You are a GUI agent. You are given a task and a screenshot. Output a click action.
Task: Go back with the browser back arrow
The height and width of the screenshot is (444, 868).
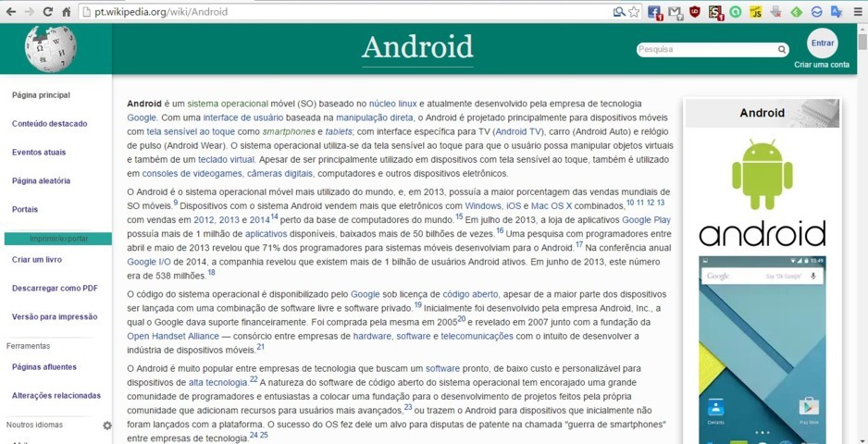click(10, 12)
